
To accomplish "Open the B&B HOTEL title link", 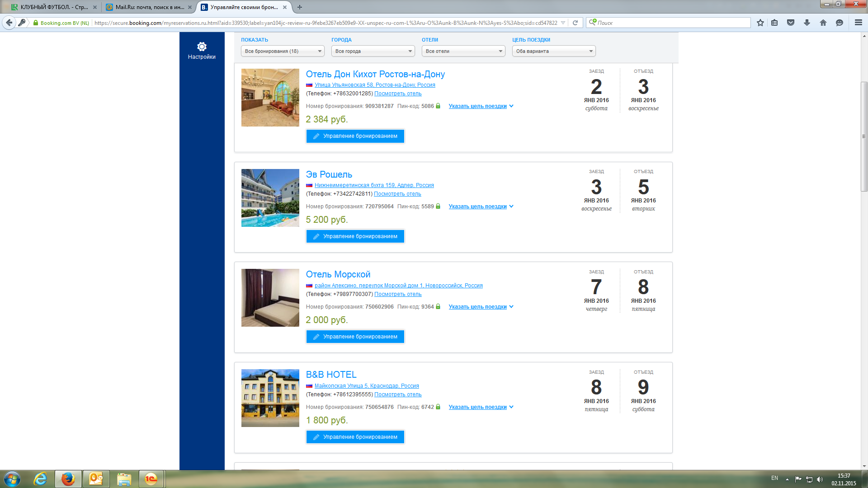I will click(x=331, y=375).
